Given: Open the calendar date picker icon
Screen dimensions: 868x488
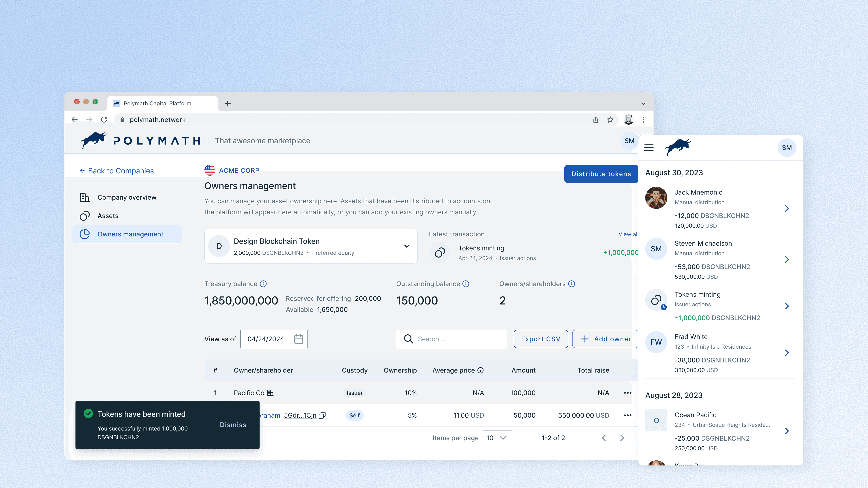Looking at the screenshot, I should pyautogui.click(x=298, y=339).
